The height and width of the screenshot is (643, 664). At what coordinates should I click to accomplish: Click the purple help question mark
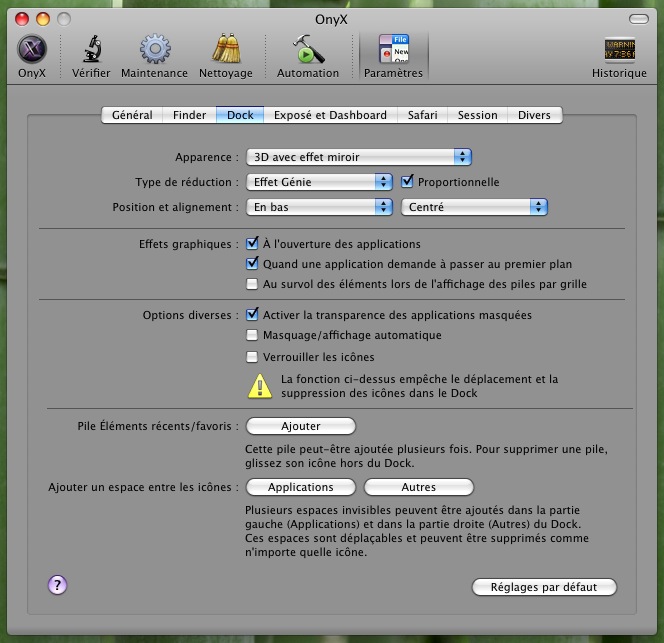tap(57, 585)
